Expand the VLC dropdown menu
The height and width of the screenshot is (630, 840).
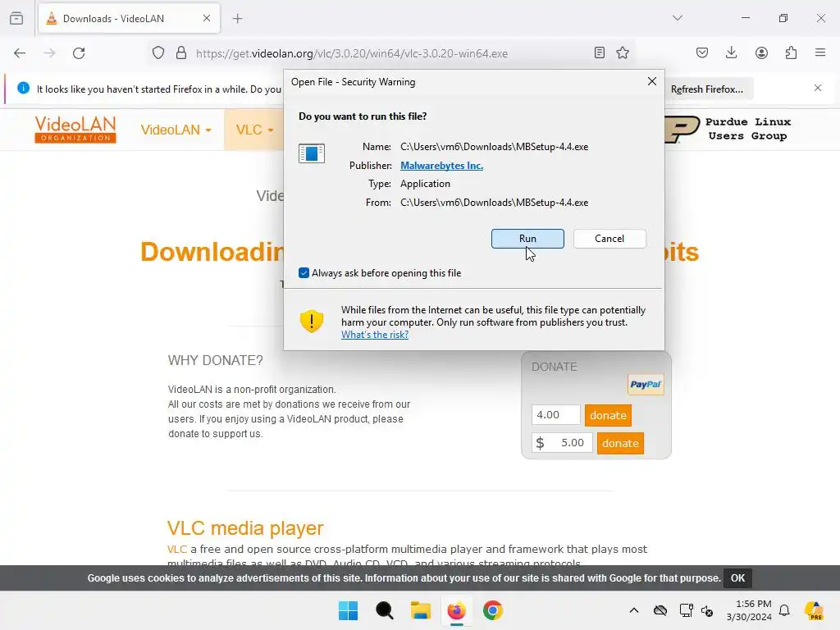click(254, 130)
